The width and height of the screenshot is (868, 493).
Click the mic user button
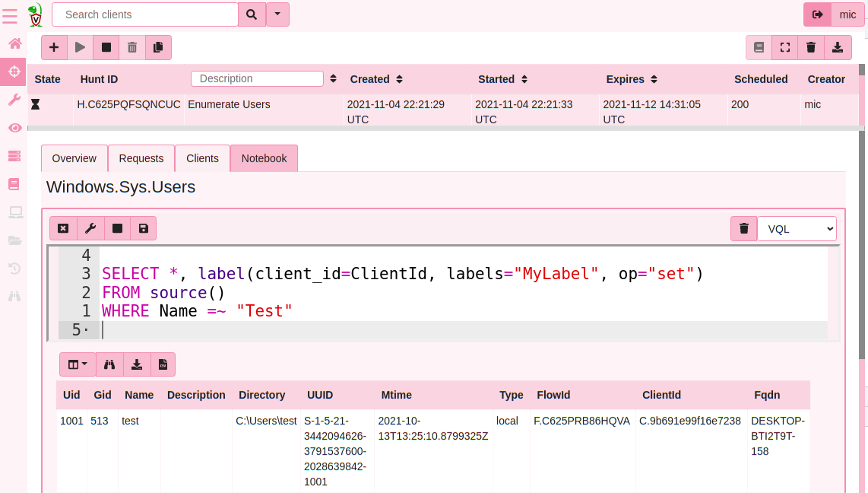pyautogui.click(x=847, y=14)
